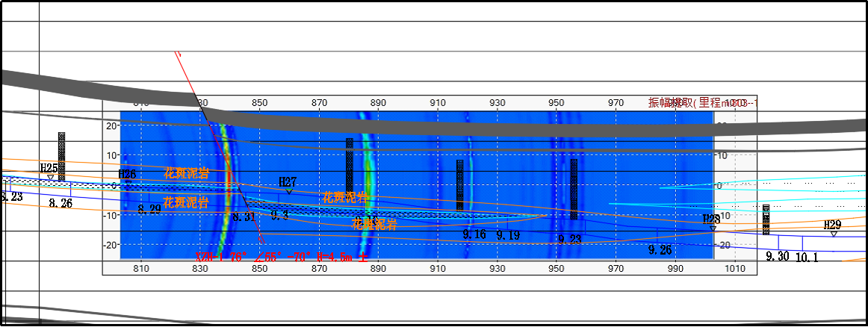Click the 8.26 elevation label
This screenshot has height=327, width=868.
[x=61, y=203]
